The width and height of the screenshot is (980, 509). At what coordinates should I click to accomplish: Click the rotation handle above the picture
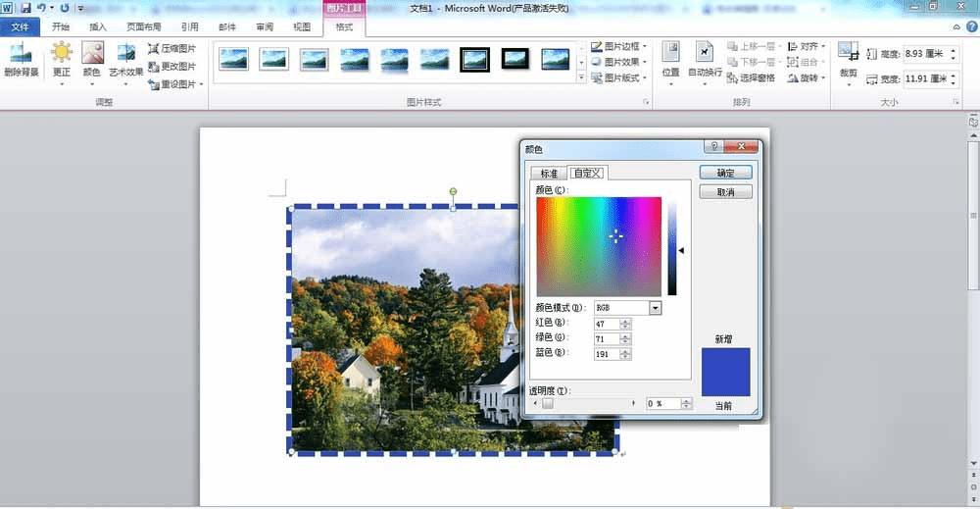pyautogui.click(x=453, y=192)
